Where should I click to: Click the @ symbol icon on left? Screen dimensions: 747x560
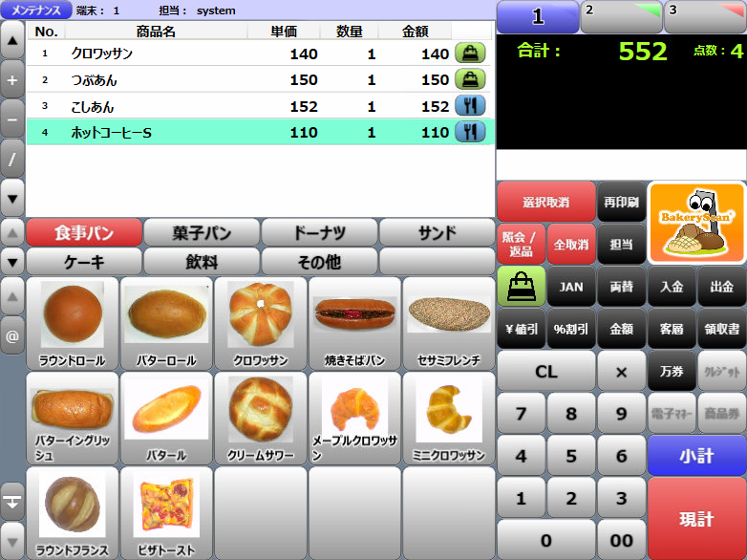click(x=12, y=336)
